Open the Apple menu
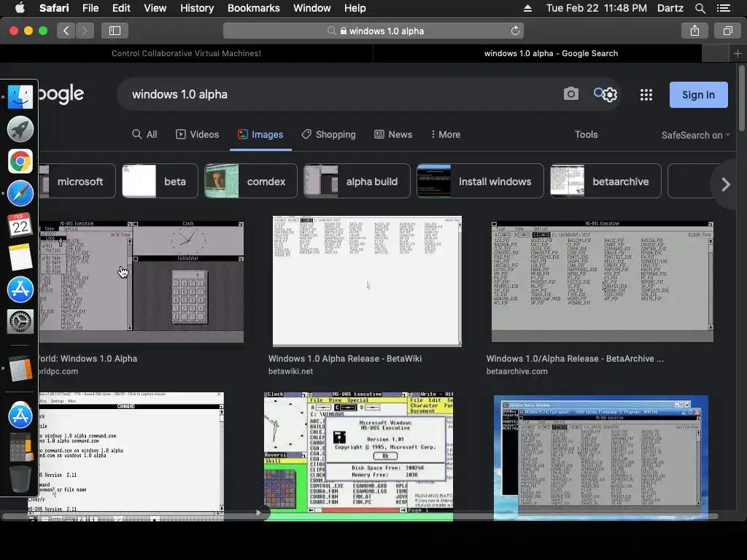The height and width of the screenshot is (560, 747). click(20, 8)
